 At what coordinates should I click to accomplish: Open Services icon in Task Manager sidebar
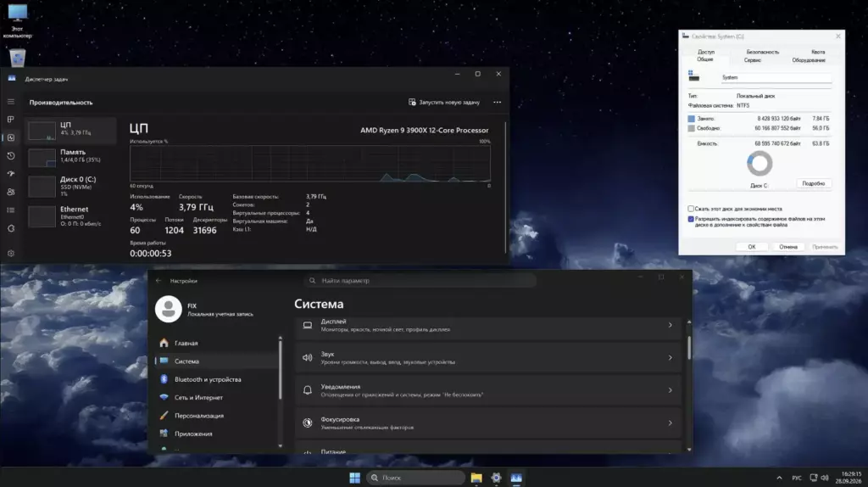(x=10, y=228)
